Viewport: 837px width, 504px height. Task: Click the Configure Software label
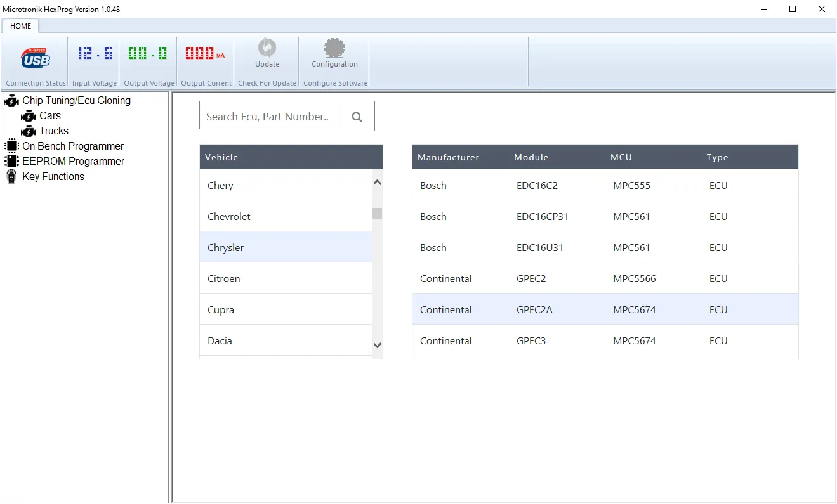335,83
